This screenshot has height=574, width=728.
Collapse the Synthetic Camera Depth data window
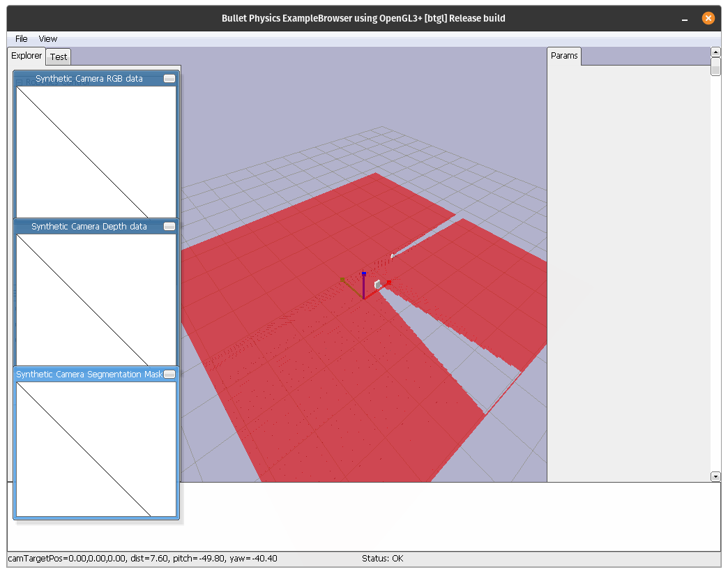pos(169,226)
